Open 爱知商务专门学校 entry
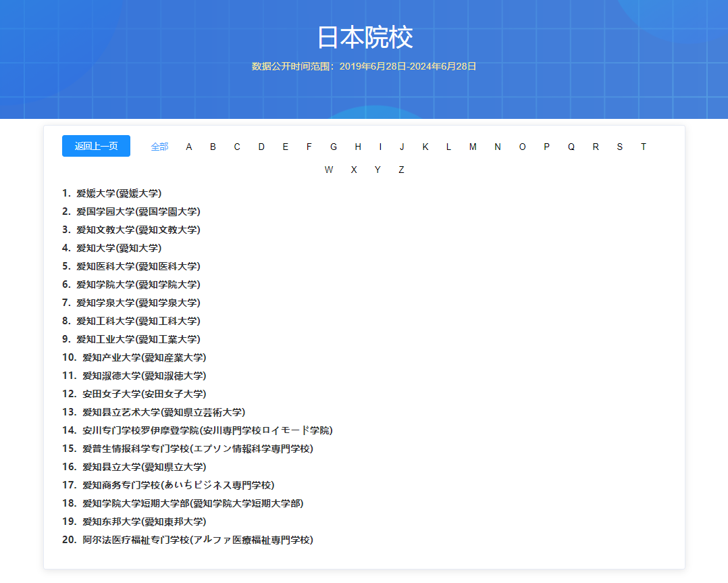This screenshot has width=728, height=583. click(178, 485)
